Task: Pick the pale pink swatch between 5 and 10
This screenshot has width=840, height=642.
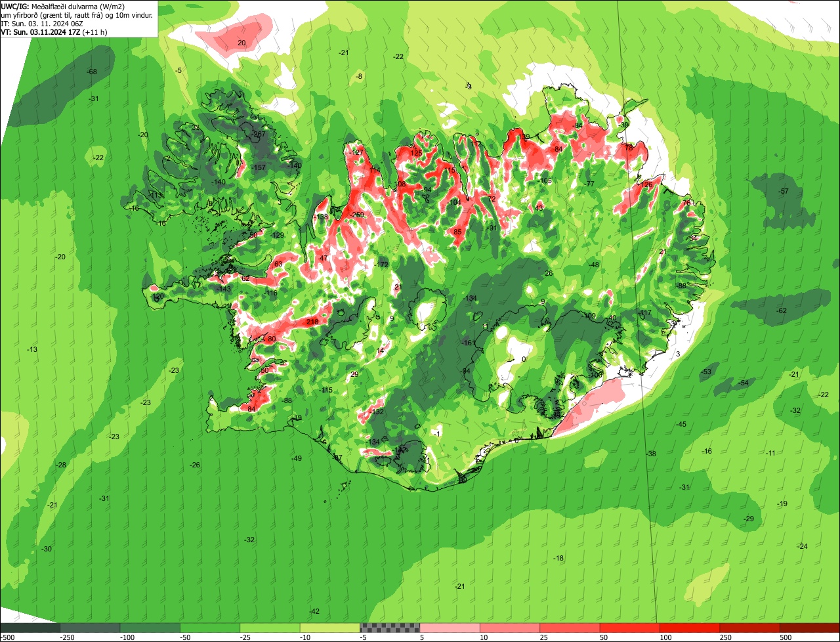Action: [x=450, y=628]
